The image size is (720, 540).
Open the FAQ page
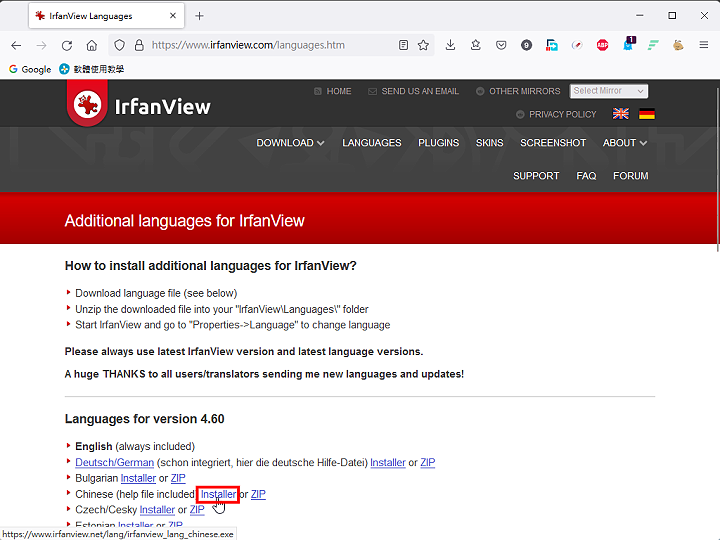click(586, 176)
